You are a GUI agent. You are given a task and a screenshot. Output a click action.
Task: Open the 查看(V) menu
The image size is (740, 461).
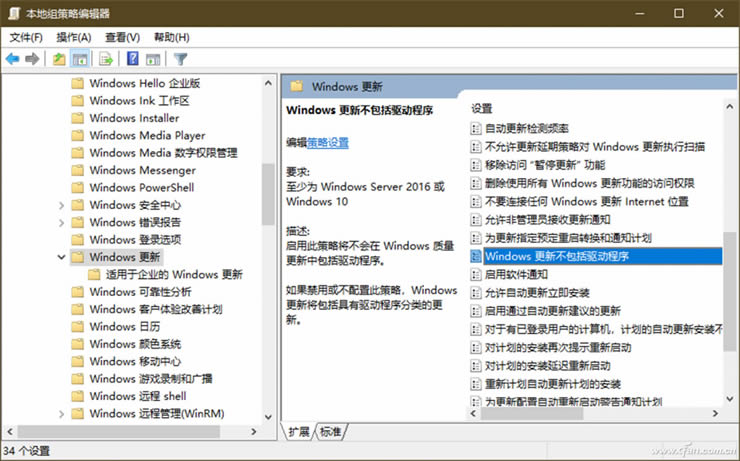tap(123, 37)
